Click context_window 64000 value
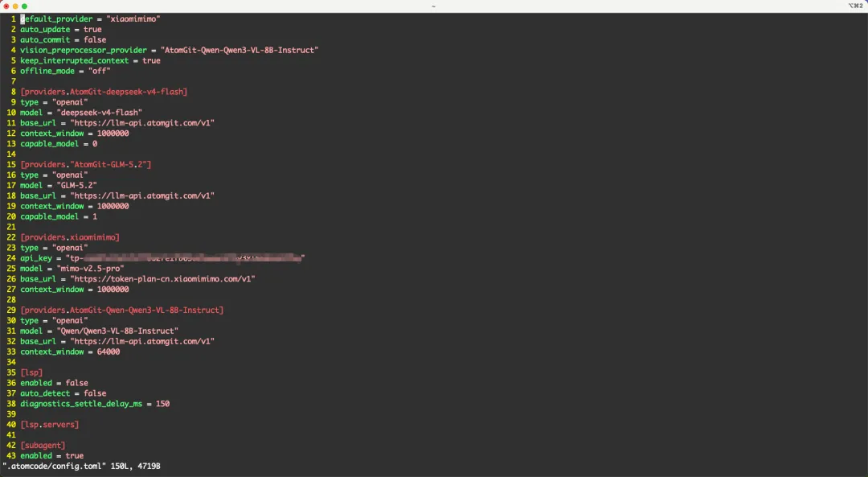The height and width of the screenshot is (477, 868). click(x=108, y=352)
